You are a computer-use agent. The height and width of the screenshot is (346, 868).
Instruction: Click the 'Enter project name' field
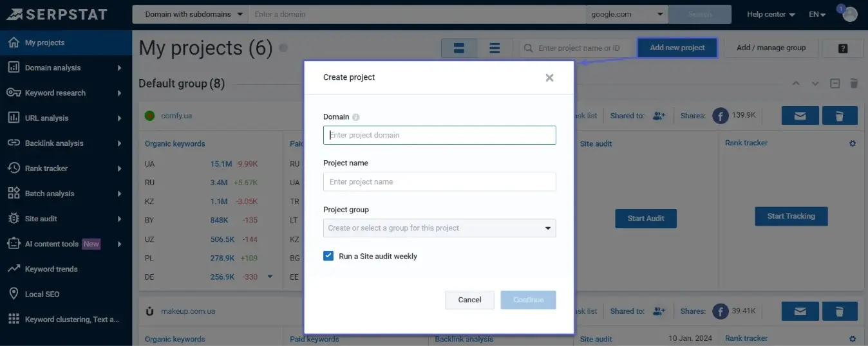(440, 181)
